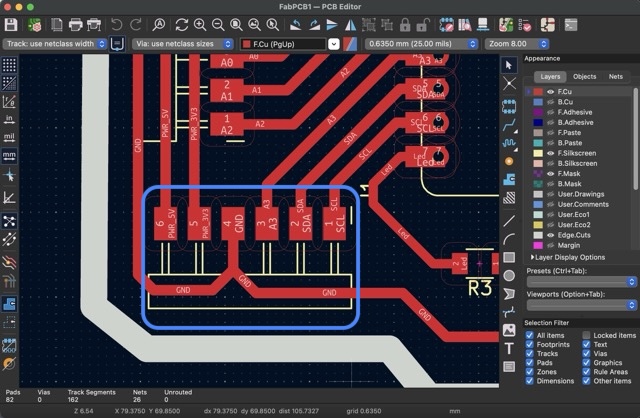Open the Zoom 8.00 dropdown
Image resolution: width=640 pixels, height=418 pixels.
[x=516, y=44]
